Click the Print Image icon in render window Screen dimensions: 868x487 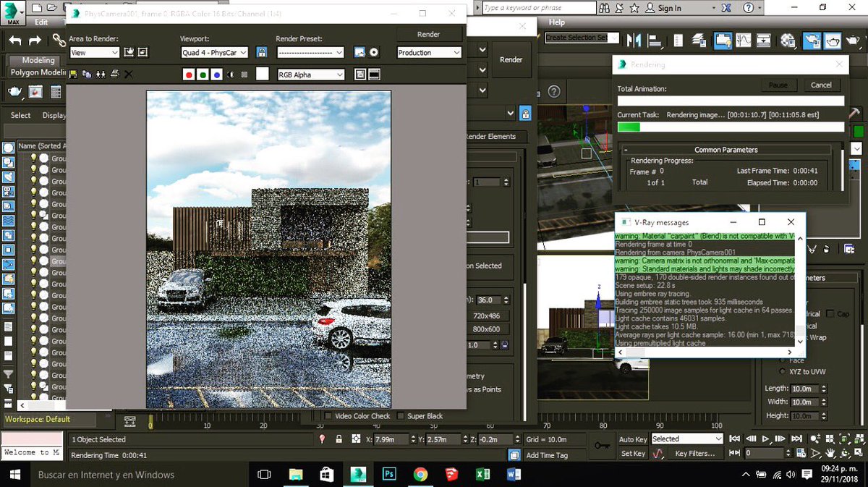114,74
